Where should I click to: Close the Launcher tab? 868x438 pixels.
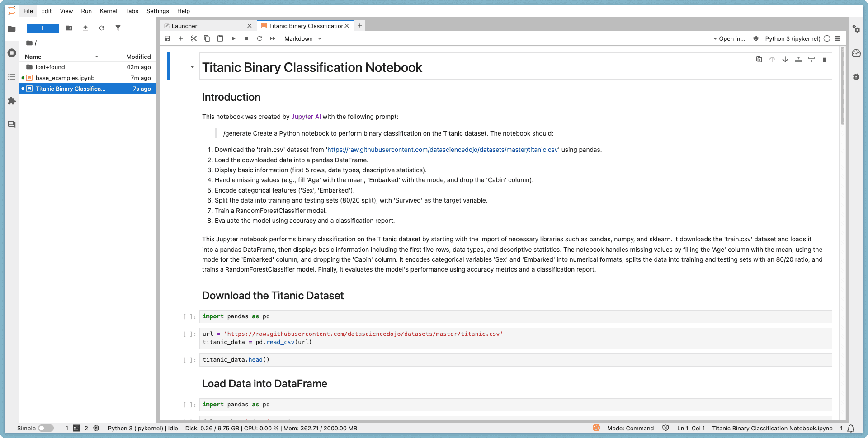click(x=250, y=26)
